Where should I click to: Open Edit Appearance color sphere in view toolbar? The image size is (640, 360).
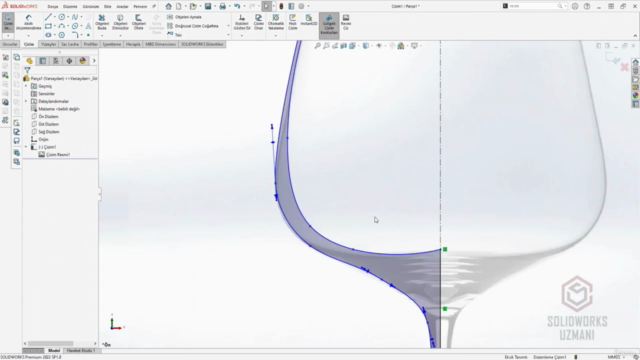point(401,46)
